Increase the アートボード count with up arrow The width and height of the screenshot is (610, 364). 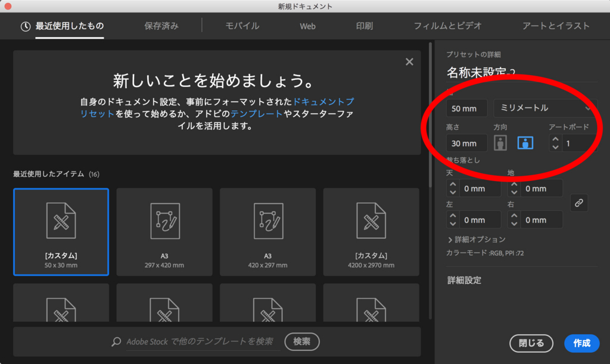pyautogui.click(x=556, y=139)
